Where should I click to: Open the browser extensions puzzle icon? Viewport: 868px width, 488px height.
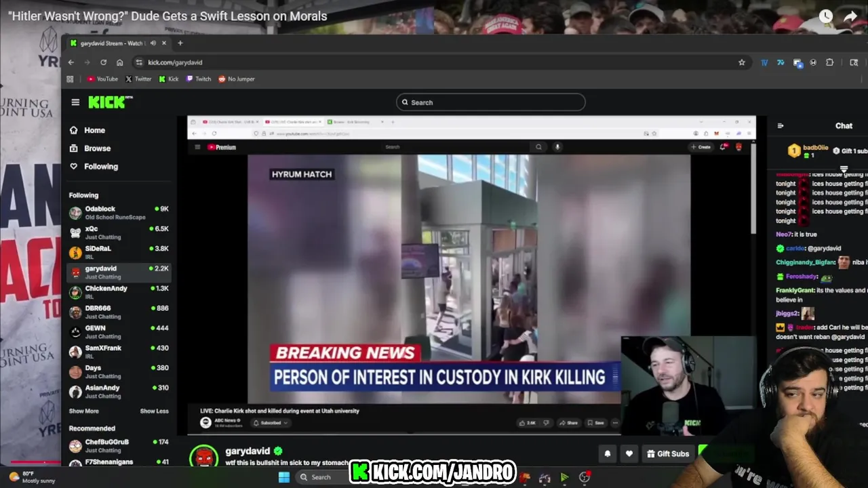(x=829, y=62)
